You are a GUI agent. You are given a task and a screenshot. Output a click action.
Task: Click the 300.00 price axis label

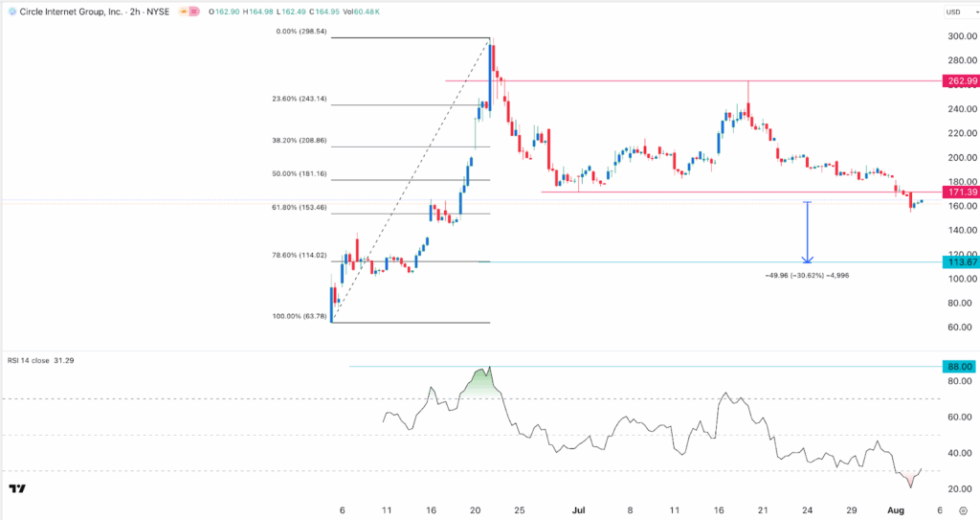click(962, 36)
